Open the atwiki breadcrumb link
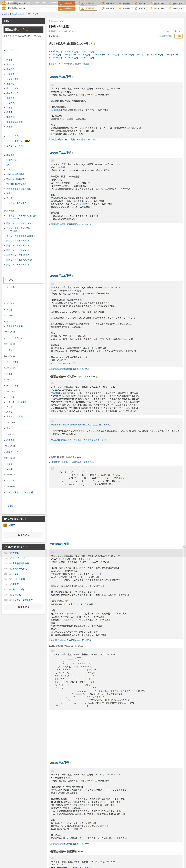 coord(4,14)
